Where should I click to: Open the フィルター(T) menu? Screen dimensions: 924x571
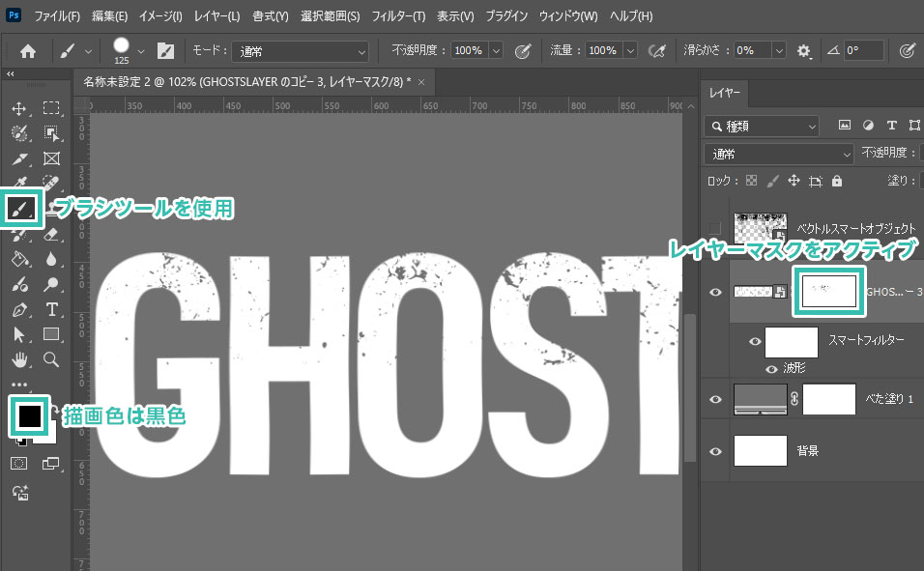(x=398, y=15)
